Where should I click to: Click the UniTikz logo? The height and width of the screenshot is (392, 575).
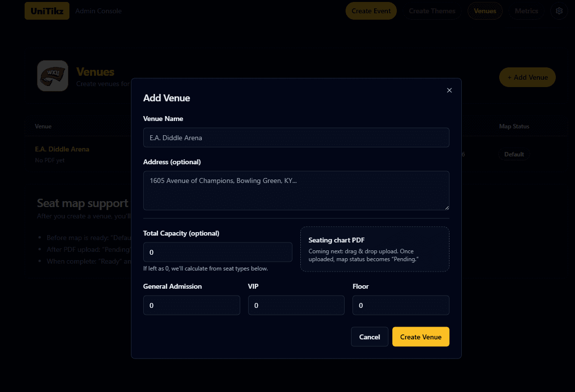(x=47, y=11)
